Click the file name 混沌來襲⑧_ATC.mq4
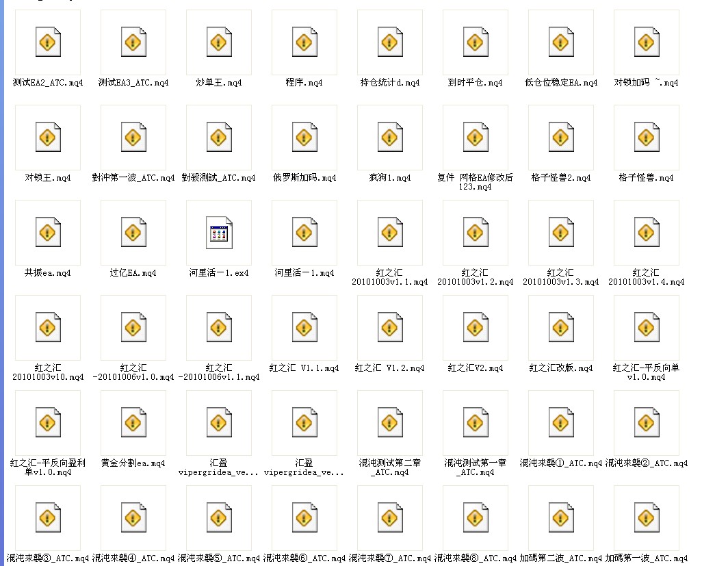The height and width of the screenshot is (566, 728). (475, 558)
